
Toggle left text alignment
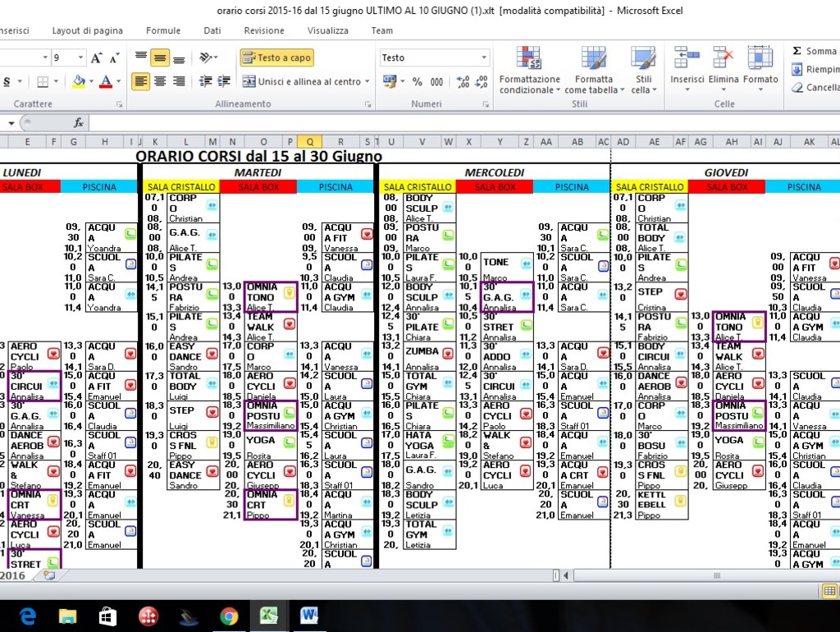pyautogui.click(x=141, y=81)
